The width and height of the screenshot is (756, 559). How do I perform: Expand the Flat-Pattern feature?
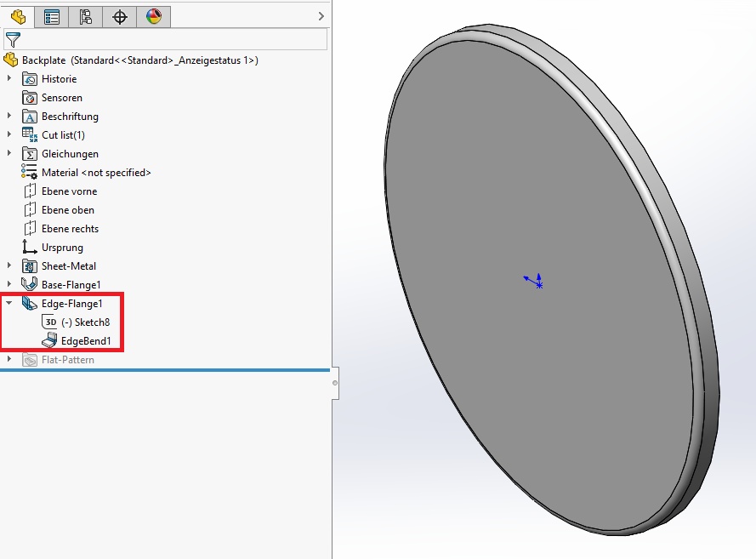(x=9, y=359)
